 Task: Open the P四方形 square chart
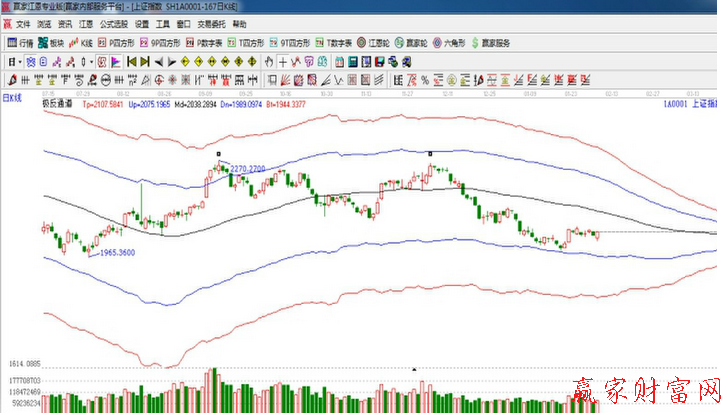121,44
